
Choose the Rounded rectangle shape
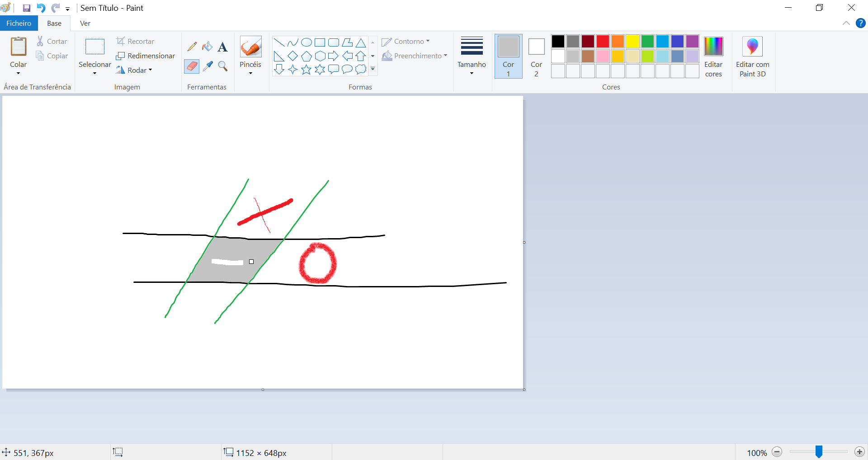334,42
